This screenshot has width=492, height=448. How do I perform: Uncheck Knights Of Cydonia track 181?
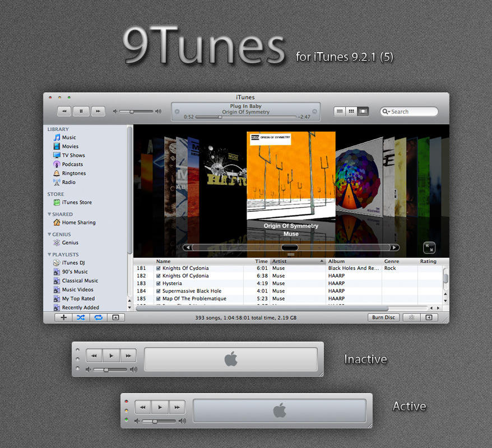[x=159, y=268]
